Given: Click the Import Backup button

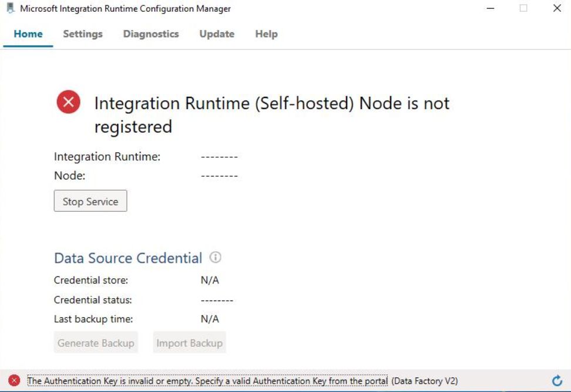Looking at the screenshot, I should [189, 343].
